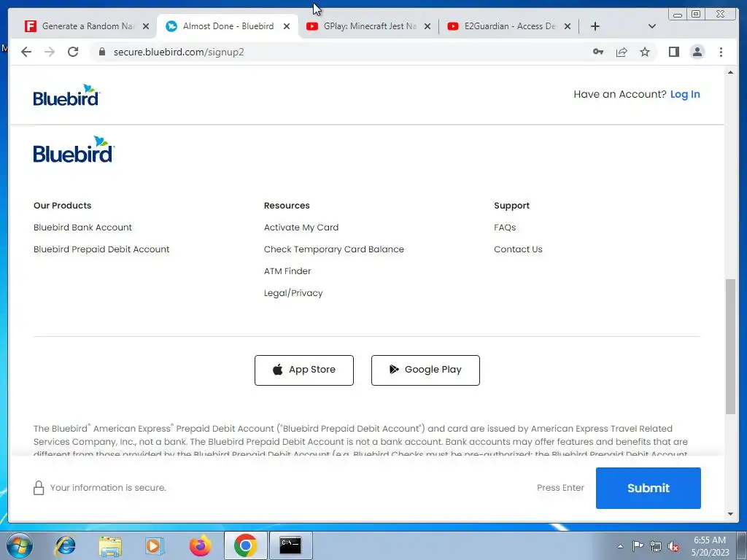Click the Action Center flag icon

click(638, 545)
